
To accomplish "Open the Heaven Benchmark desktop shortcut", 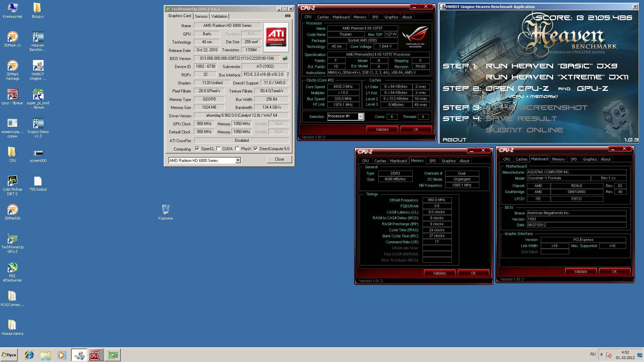I will click(x=38, y=41).
